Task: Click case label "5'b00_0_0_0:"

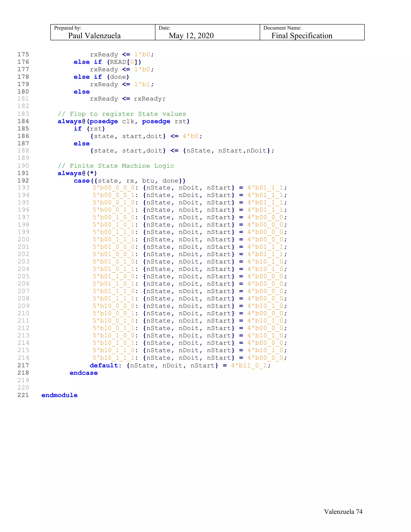Action: click(x=115, y=188)
